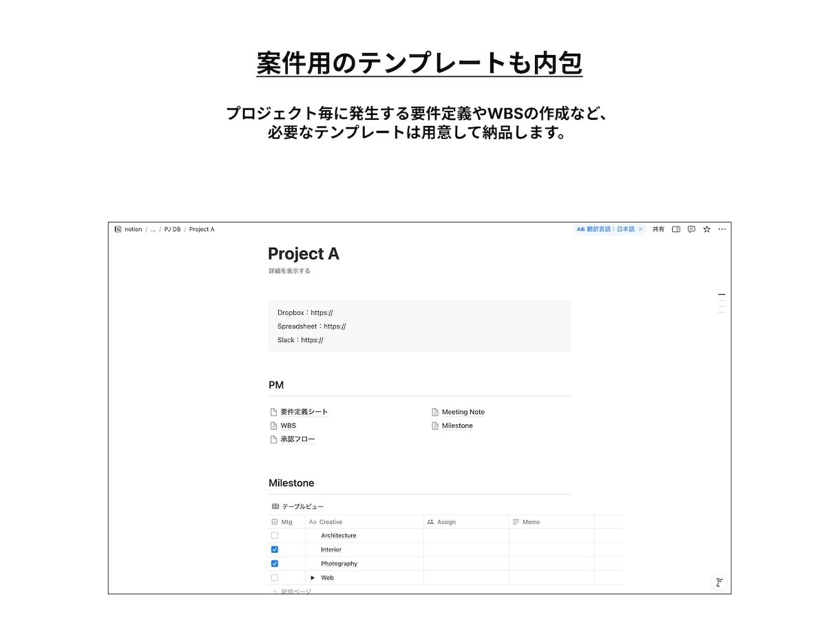Click the PM section heading
The width and height of the screenshot is (840, 630).
click(276, 385)
